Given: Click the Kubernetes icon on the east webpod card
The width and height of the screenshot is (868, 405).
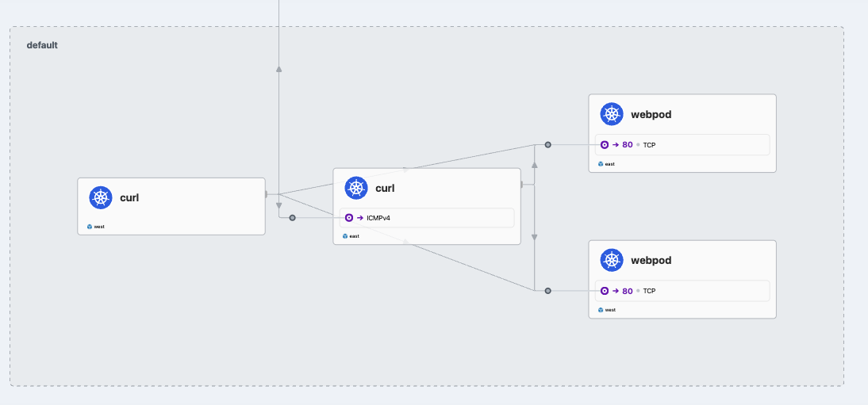Looking at the screenshot, I should [612, 115].
